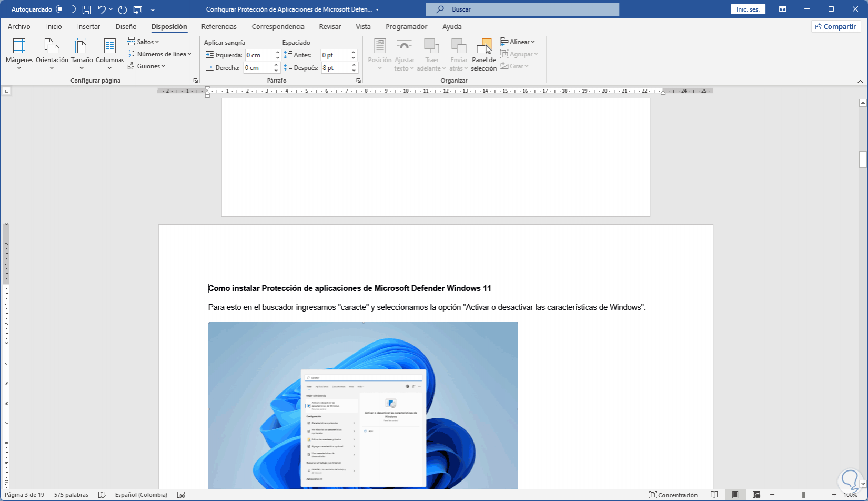Toggle the Autoguardado switch

point(66,9)
